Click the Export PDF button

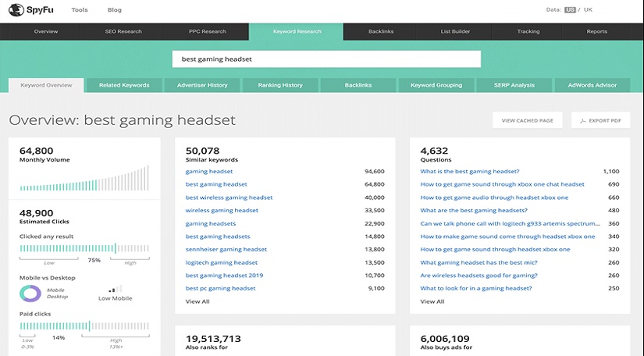600,120
